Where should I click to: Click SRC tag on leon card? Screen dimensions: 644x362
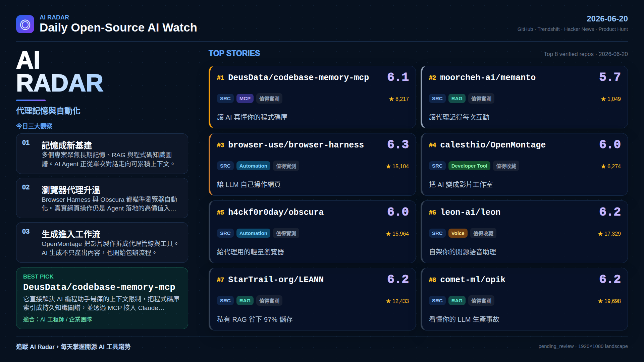tap(437, 233)
